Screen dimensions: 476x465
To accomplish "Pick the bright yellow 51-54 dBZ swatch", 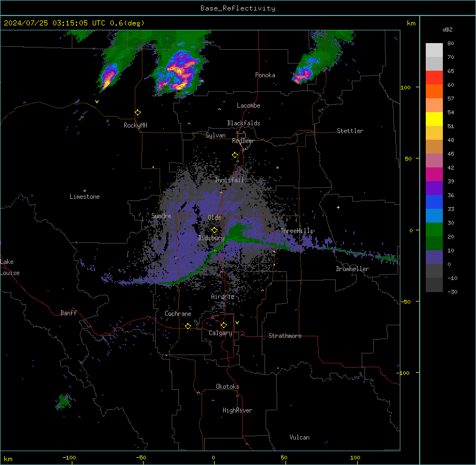I will tap(434, 119).
